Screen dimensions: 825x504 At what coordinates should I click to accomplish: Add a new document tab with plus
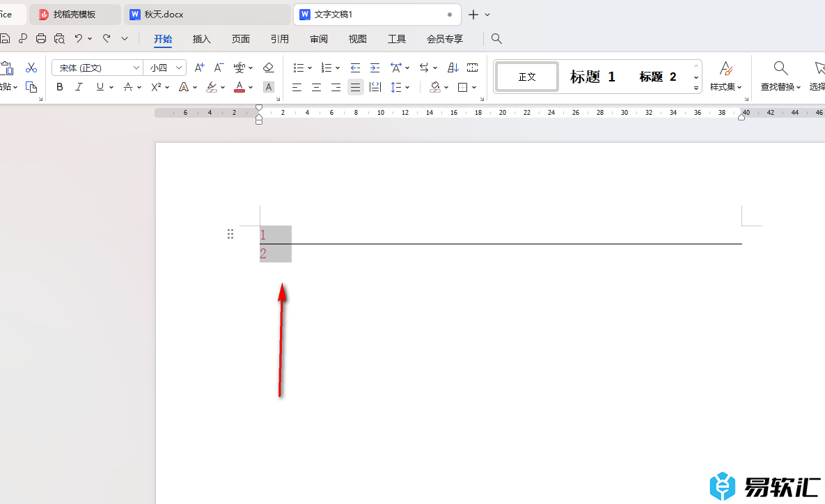point(473,15)
